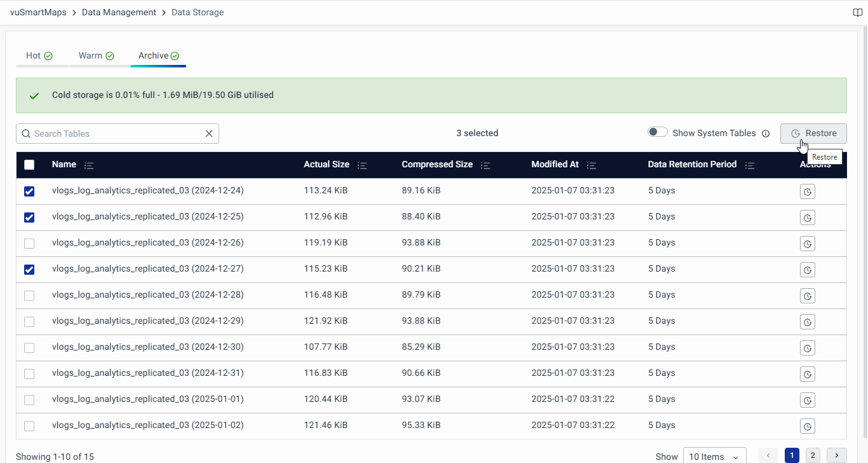Screen dimensions: 868x463
Task: Open the 10 Items page size dropdown
Action: click(x=714, y=456)
